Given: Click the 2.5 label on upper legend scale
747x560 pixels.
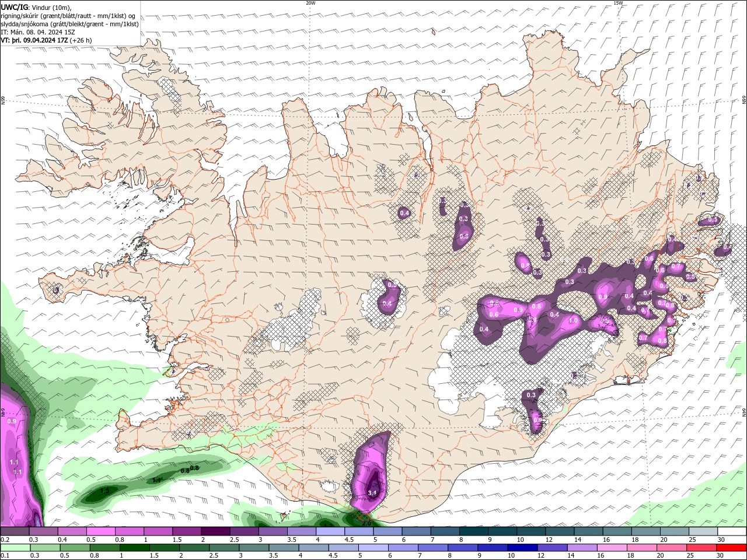Looking at the screenshot, I should [235, 540].
